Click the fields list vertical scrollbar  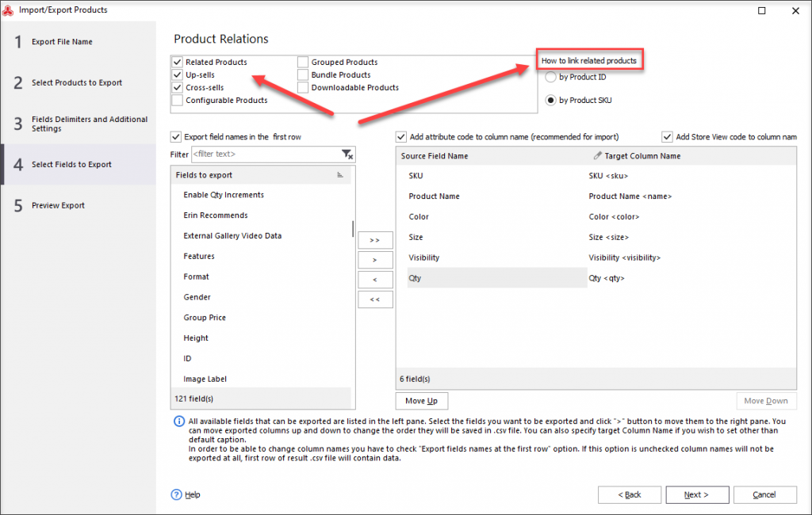pos(353,228)
